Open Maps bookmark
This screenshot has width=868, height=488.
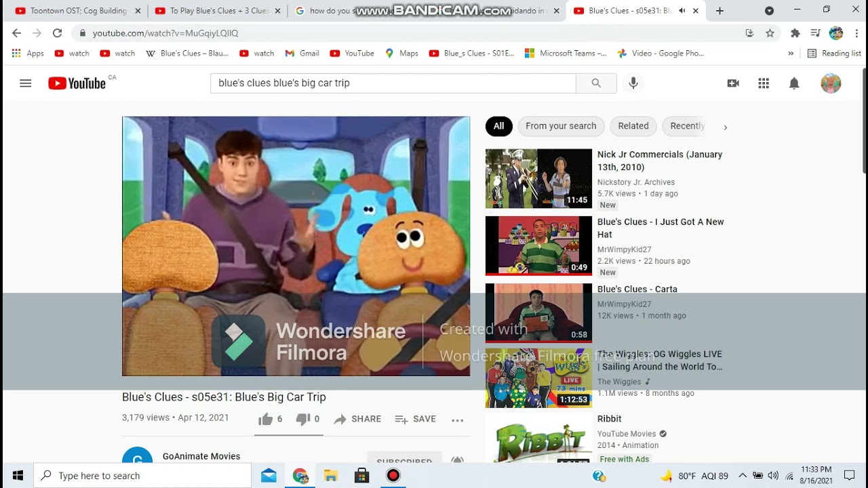click(402, 54)
